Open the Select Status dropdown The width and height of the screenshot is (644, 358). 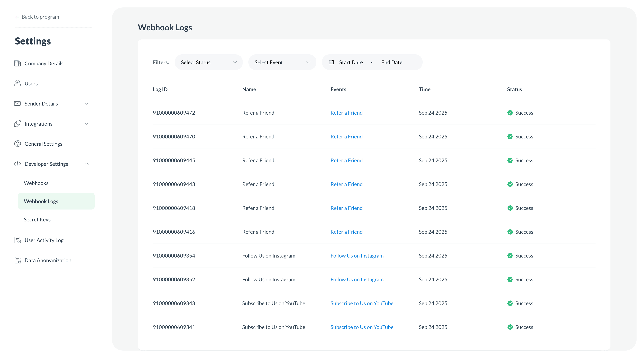(209, 62)
